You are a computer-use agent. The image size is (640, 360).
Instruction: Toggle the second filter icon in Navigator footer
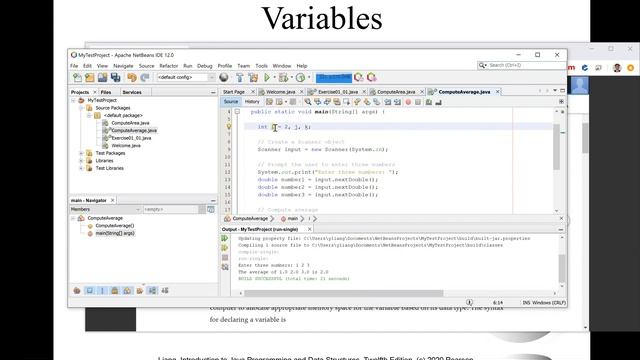pyautogui.click(x=89, y=291)
